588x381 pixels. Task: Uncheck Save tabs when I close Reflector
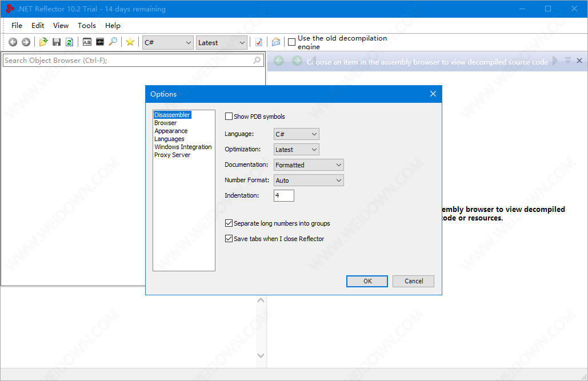pyautogui.click(x=229, y=239)
